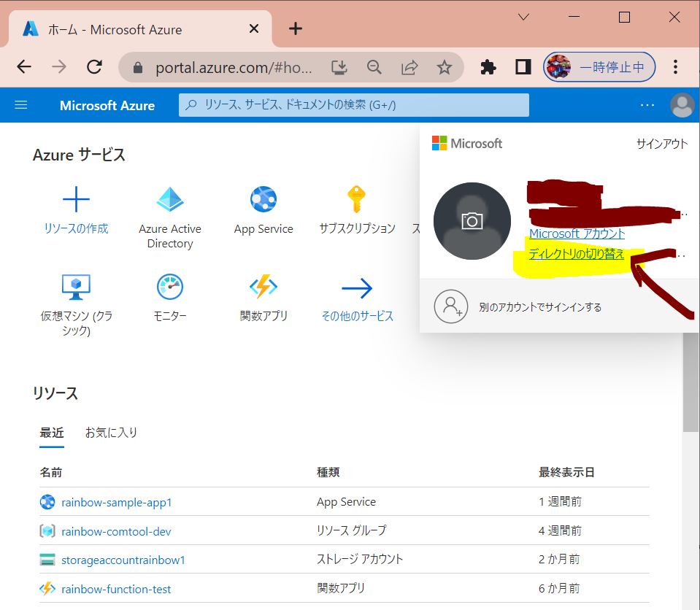Click the account avatar in header

point(682,105)
